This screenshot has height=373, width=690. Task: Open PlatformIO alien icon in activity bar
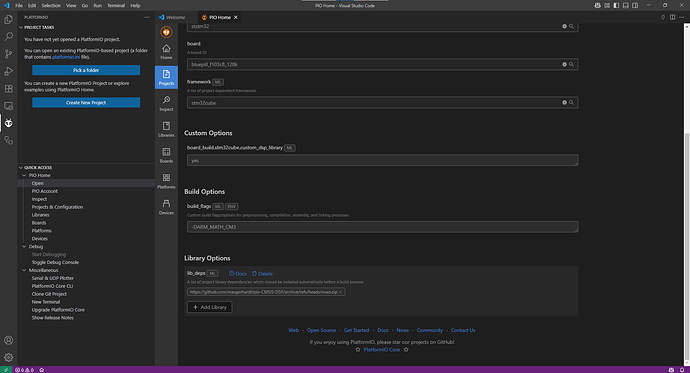coord(8,123)
